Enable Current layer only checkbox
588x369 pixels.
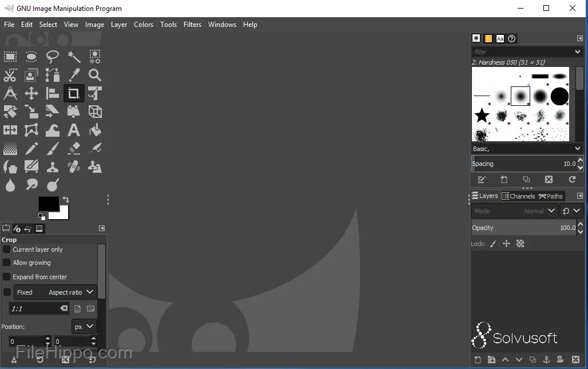6,249
